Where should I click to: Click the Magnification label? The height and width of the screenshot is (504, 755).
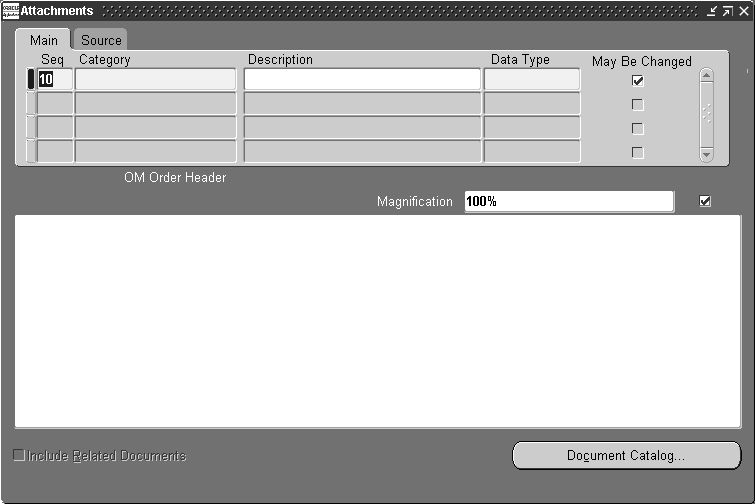point(415,201)
